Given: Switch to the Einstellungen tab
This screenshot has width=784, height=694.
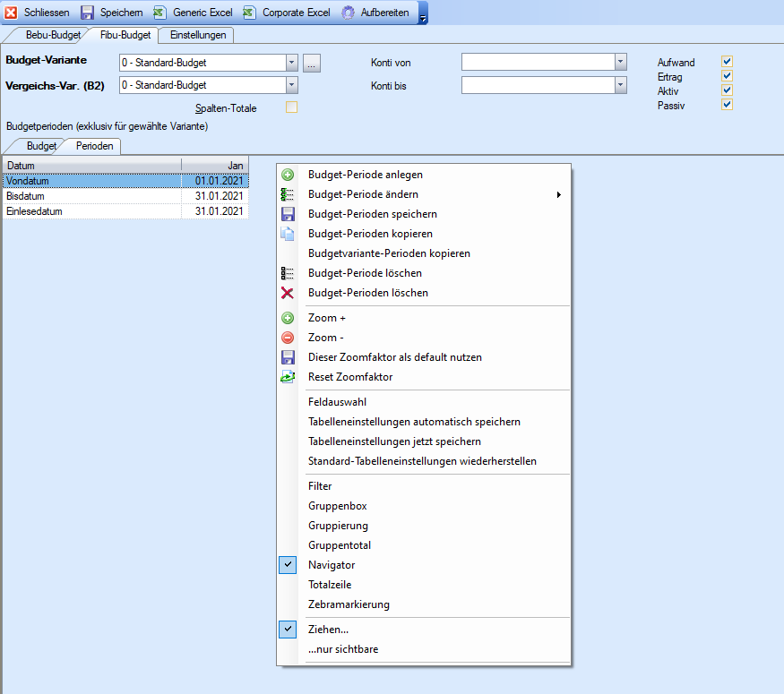Looking at the screenshot, I should coord(197,35).
